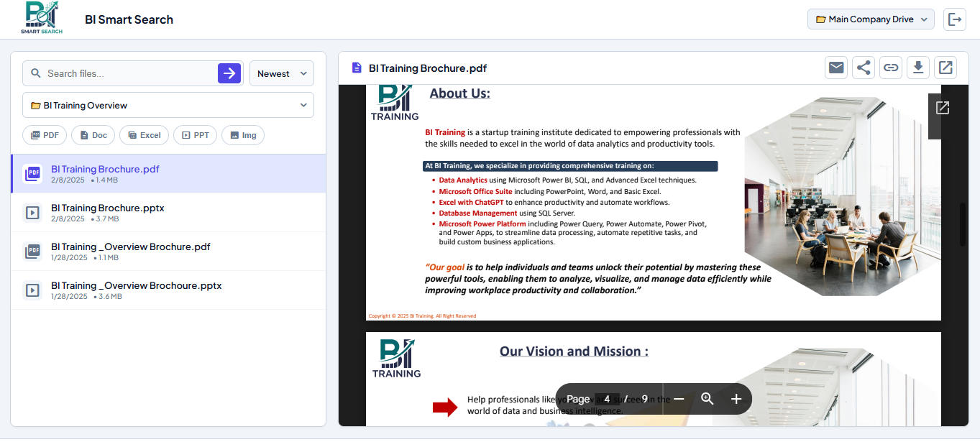Open file in new tab icon in header
Viewport: 980px width, 442px height.
click(945, 68)
